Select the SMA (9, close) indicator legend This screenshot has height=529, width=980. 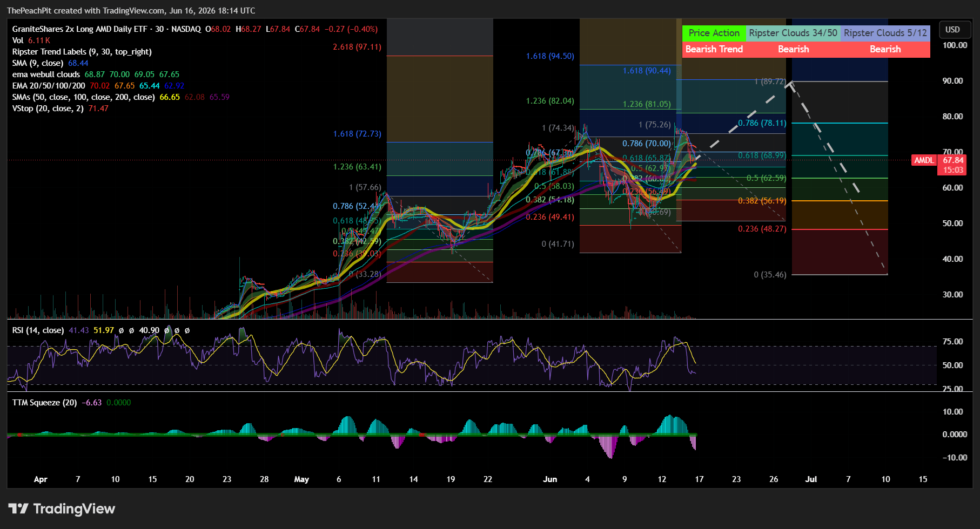[x=50, y=63]
